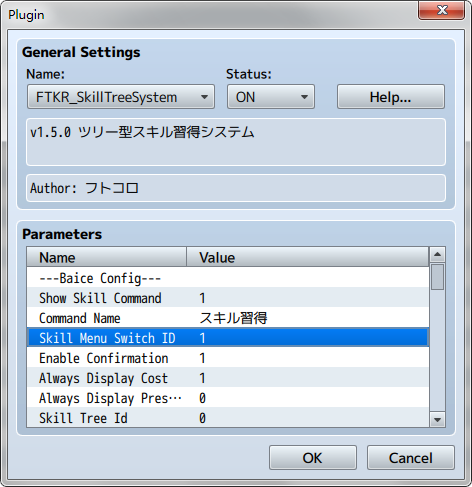Select the ---Baice Config--- row
Viewport: 472px width, 487px height.
[x=228, y=278]
